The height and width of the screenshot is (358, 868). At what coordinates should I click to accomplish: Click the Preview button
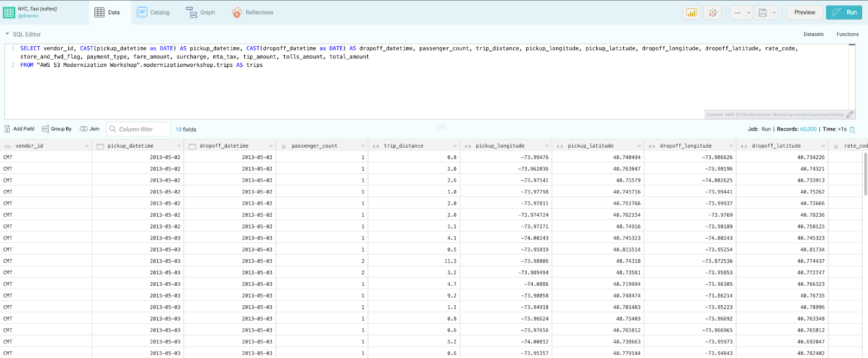click(805, 12)
